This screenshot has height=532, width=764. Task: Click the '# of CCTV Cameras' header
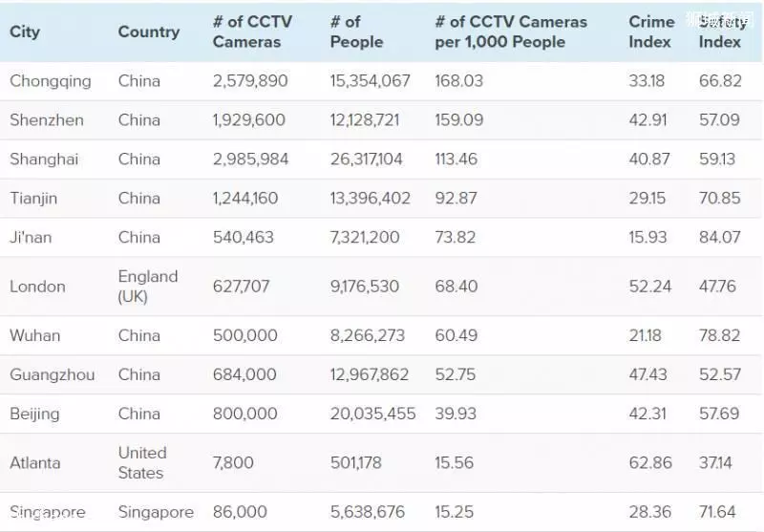(x=252, y=32)
